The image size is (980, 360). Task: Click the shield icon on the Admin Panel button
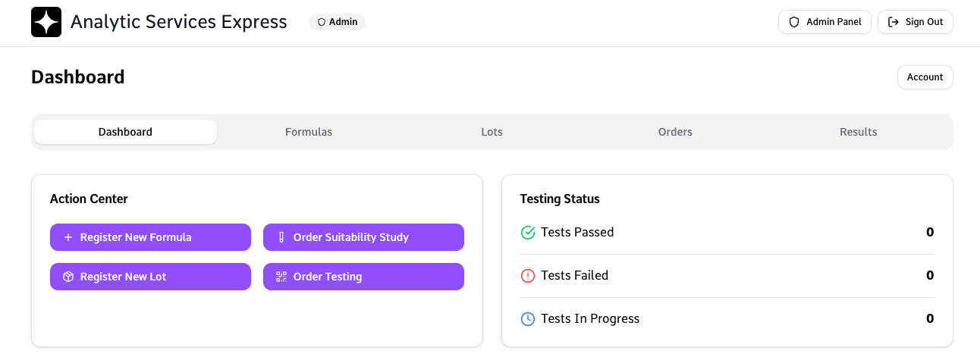click(794, 22)
